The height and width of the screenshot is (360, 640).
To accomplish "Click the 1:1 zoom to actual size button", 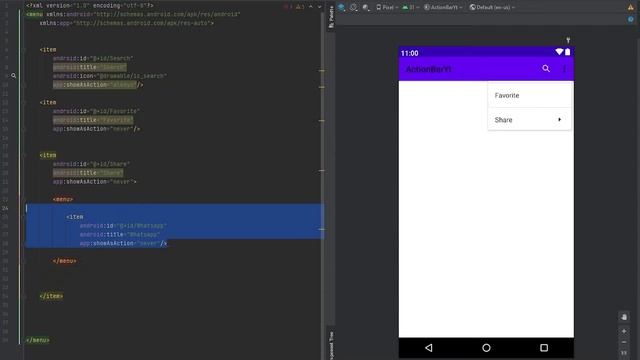I will pyautogui.click(x=624, y=353).
